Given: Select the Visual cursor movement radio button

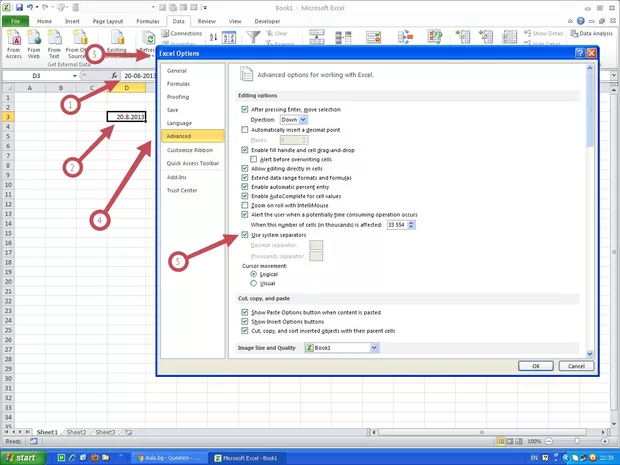Looking at the screenshot, I should (253, 283).
